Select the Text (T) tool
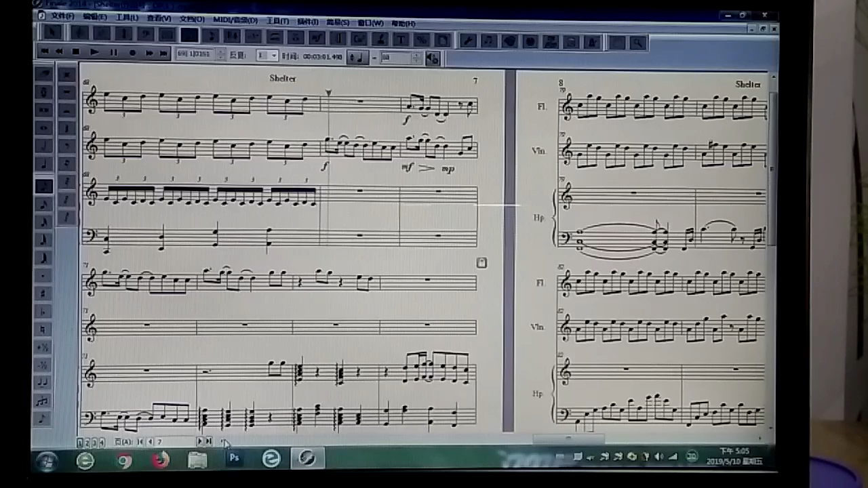 (x=401, y=39)
